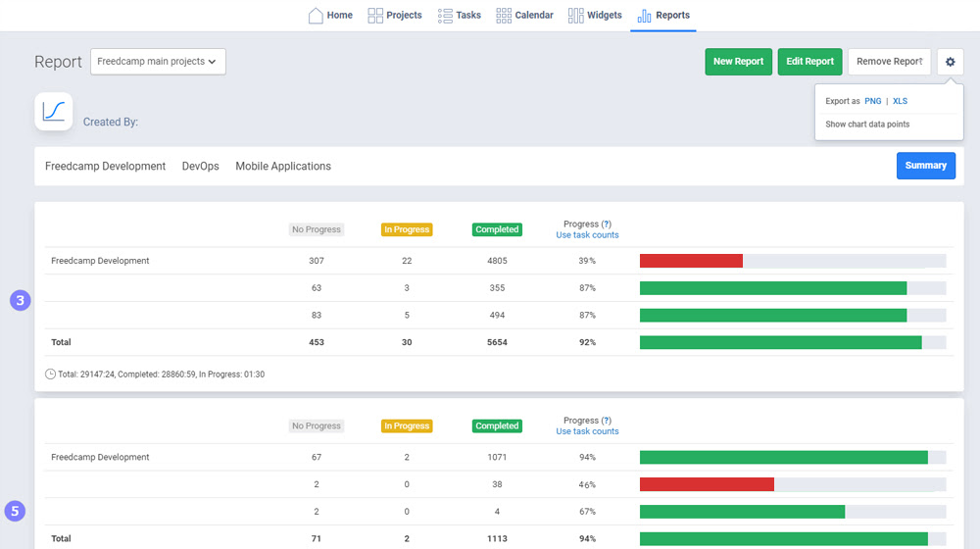Click the Widgets icon

(575, 15)
